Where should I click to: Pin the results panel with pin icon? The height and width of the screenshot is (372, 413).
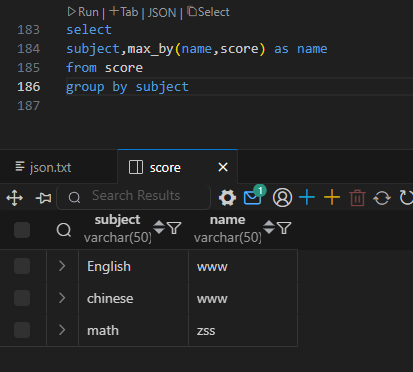coord(43,198)
